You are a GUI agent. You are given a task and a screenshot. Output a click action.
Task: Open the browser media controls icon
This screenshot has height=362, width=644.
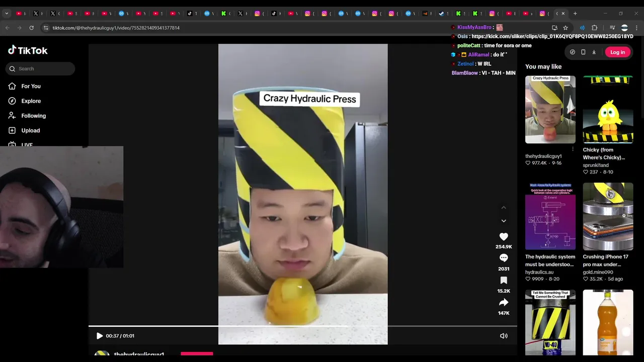click(612, 28)
